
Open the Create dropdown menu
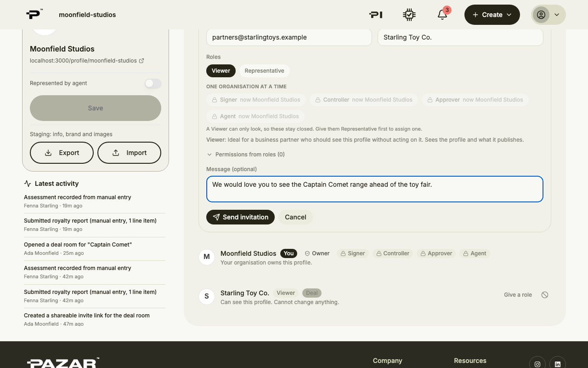coord(492,15)
